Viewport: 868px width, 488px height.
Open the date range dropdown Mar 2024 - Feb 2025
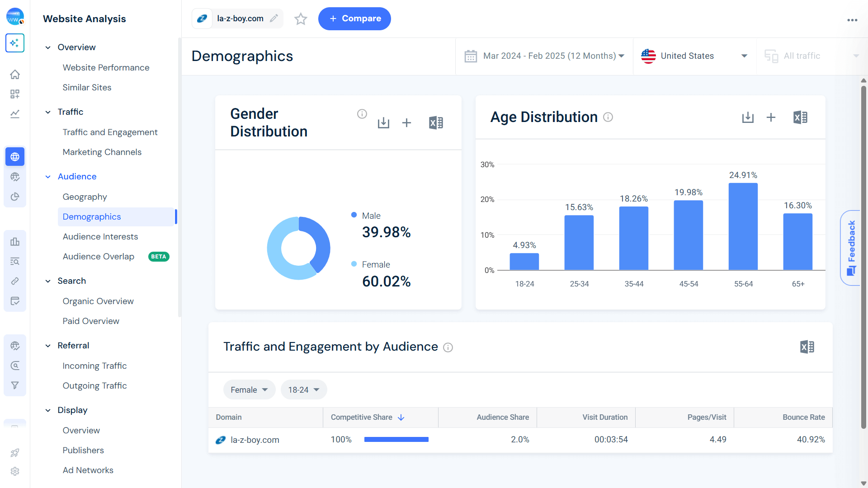tap(544, 56)
